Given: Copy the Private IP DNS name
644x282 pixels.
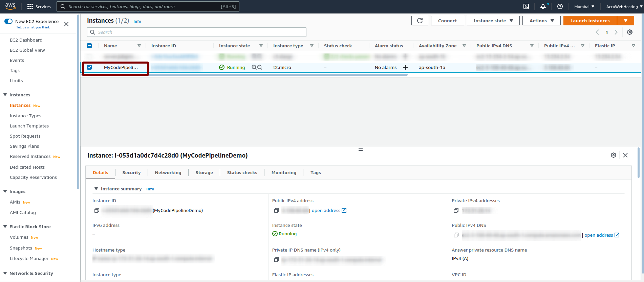Looking at the screenshot, I should pyautogui.click(x=277, y=260).
